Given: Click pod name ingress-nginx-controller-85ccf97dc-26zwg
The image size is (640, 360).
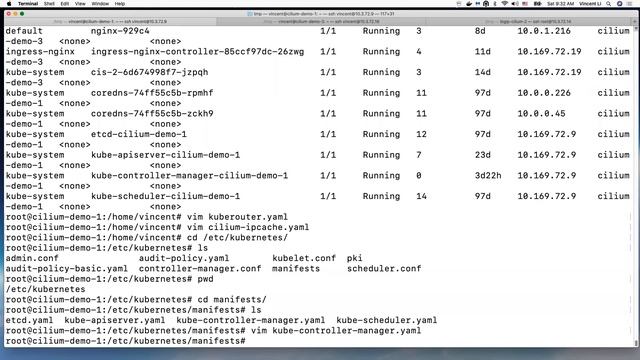Looking at the screenshot, I should (198, 52).
